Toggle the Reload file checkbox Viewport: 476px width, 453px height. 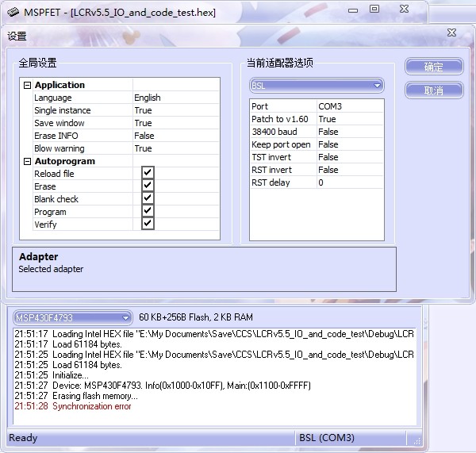[148, 173]
